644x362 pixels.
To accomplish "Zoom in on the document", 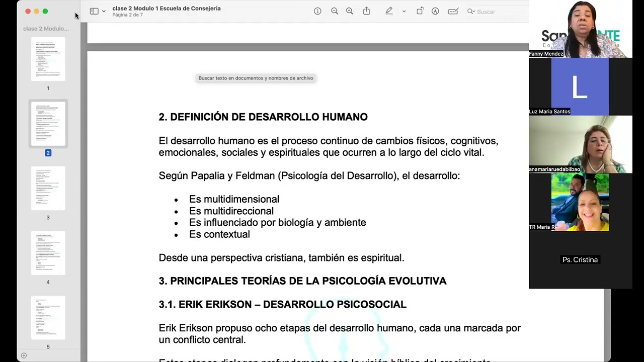I will coord(350,11).
